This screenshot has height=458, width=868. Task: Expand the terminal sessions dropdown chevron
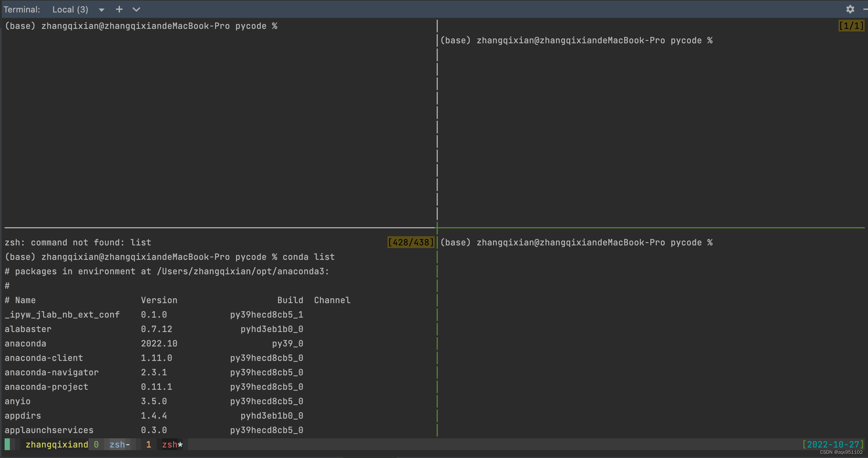click(136, 10)
